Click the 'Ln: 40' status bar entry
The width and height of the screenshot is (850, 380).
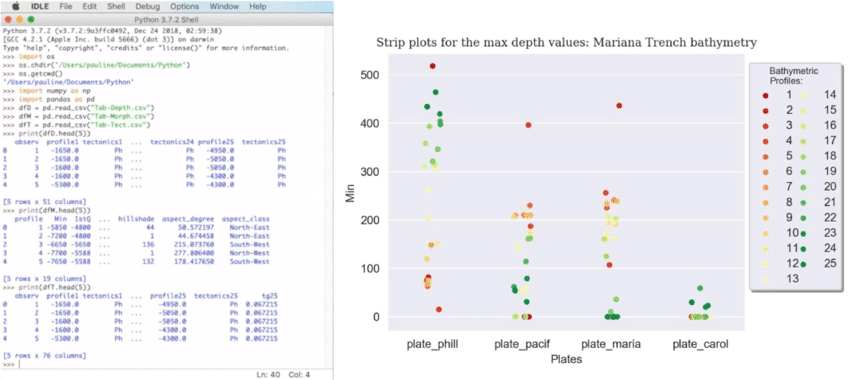click(268, 375)
